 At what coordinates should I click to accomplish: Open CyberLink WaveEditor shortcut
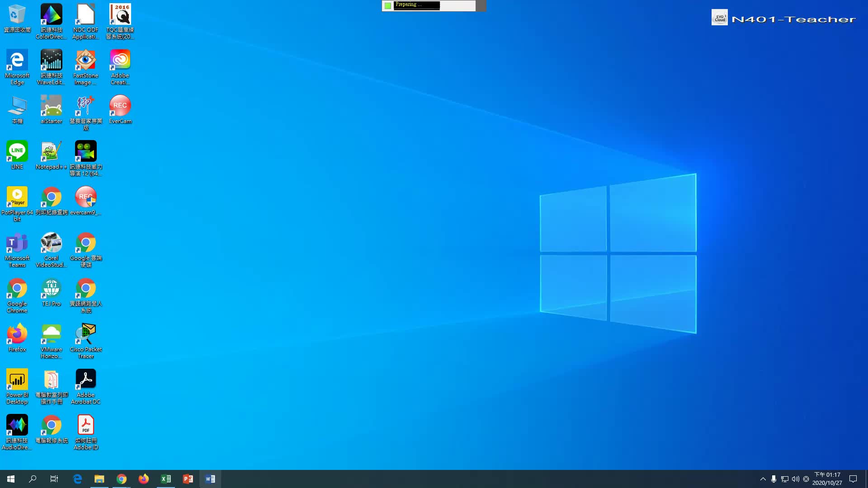tap(51, 67)
